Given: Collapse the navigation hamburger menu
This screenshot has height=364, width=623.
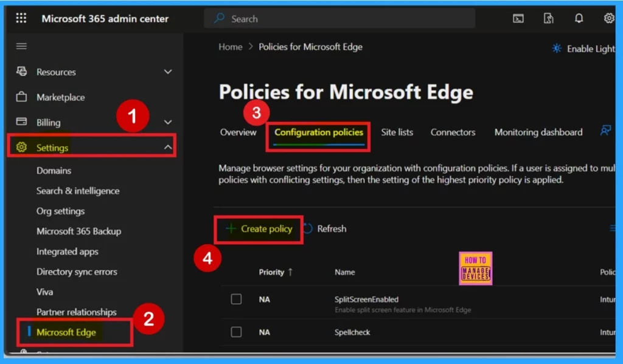Looking at the screenshot, I should tap(21, 46).
